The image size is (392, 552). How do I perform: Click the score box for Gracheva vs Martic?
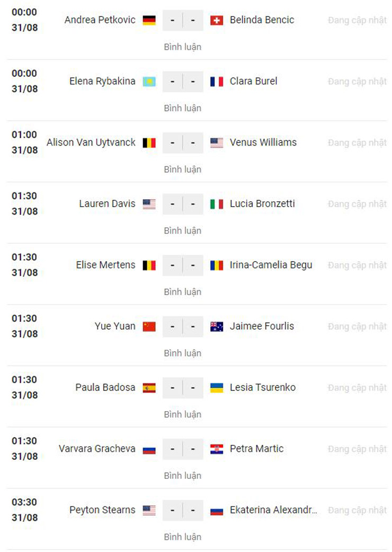183,449
